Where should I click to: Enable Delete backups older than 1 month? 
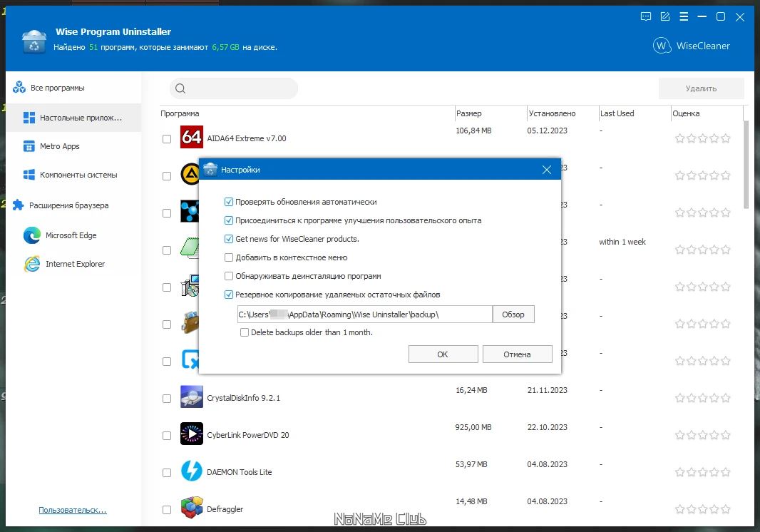point(245,332)
